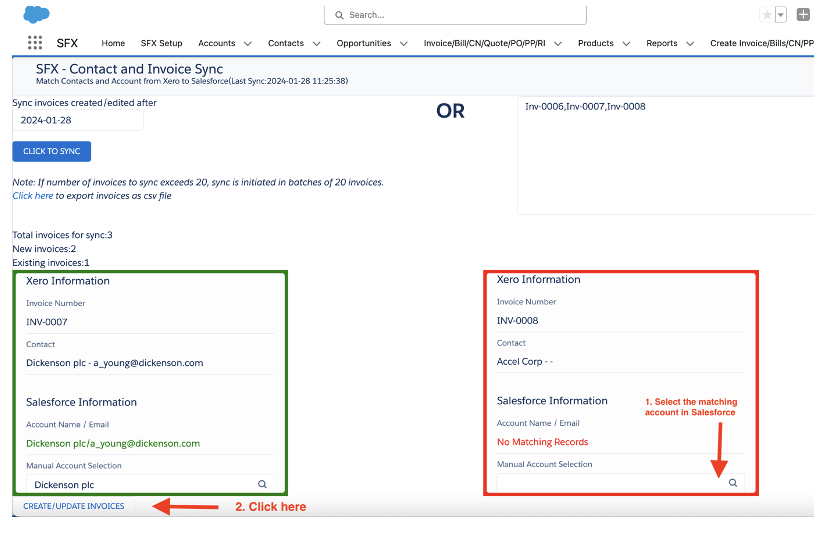This screenshot has height=534, width=822.
Task: Click the CLICK TO SYNC button
Action: (51, 151)
